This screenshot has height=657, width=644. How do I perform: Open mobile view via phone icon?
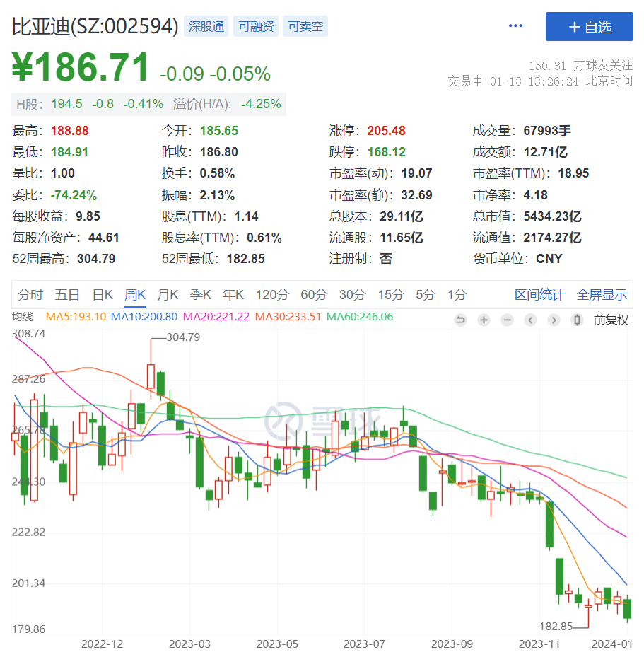pyautogui.click(x=576, y=320)
